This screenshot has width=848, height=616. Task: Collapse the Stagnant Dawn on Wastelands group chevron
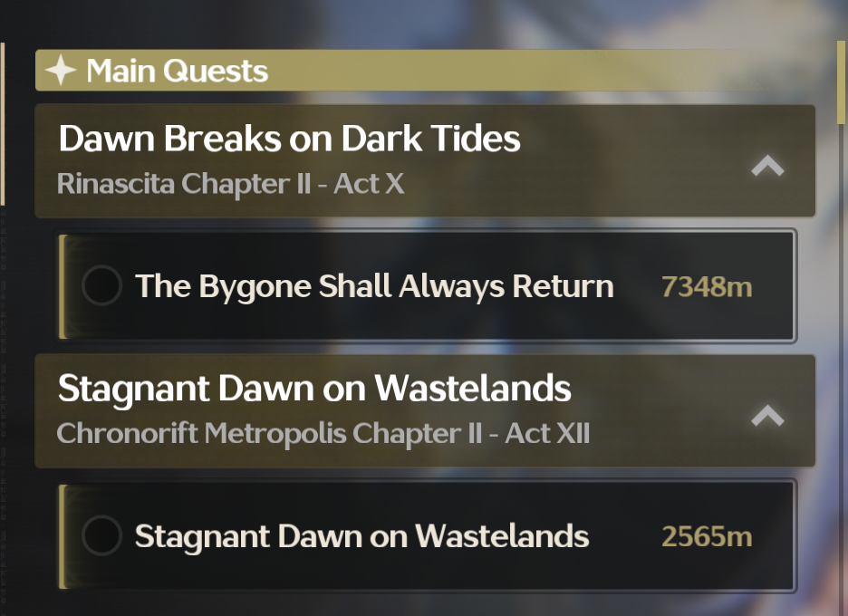[x=767, y=416]
